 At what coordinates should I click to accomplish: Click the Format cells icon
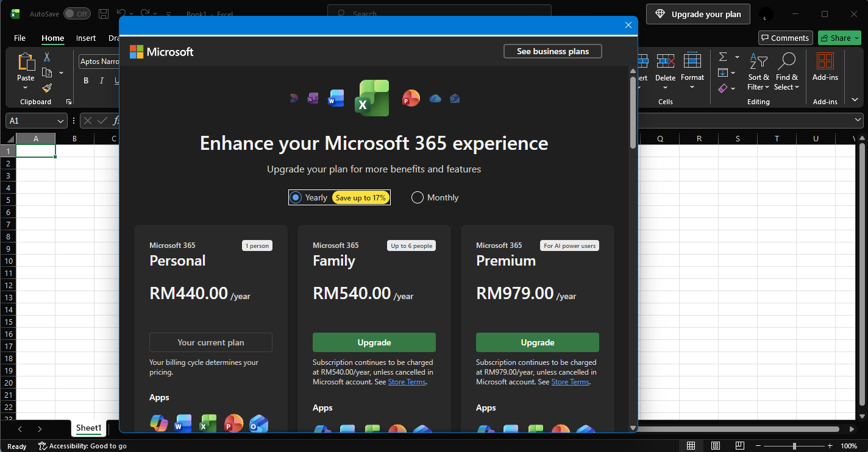(692, 62)
